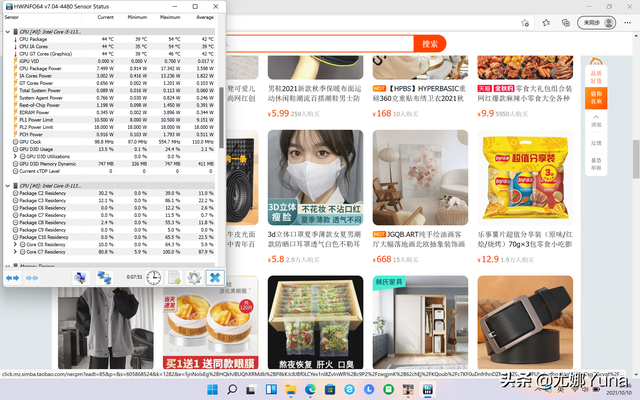The image size is (640, 400).
Task: Expand GPU D3D Utilizations row
Action: click(x=15, y=156)
